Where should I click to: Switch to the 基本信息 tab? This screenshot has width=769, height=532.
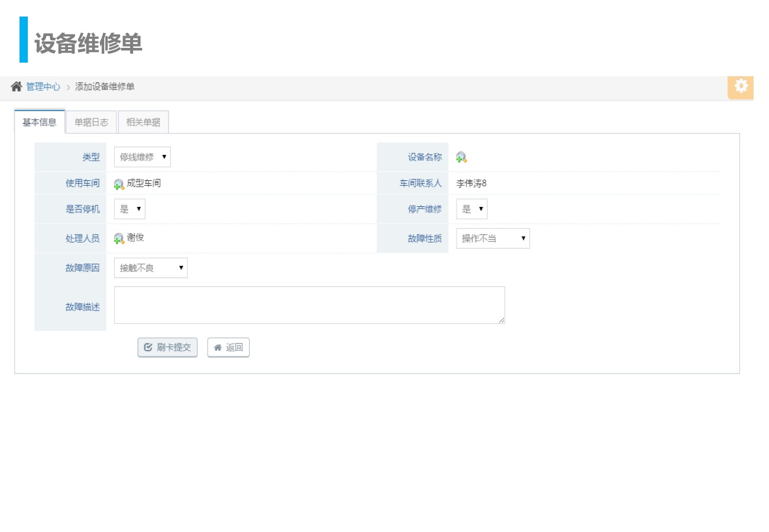coord(40,123)
